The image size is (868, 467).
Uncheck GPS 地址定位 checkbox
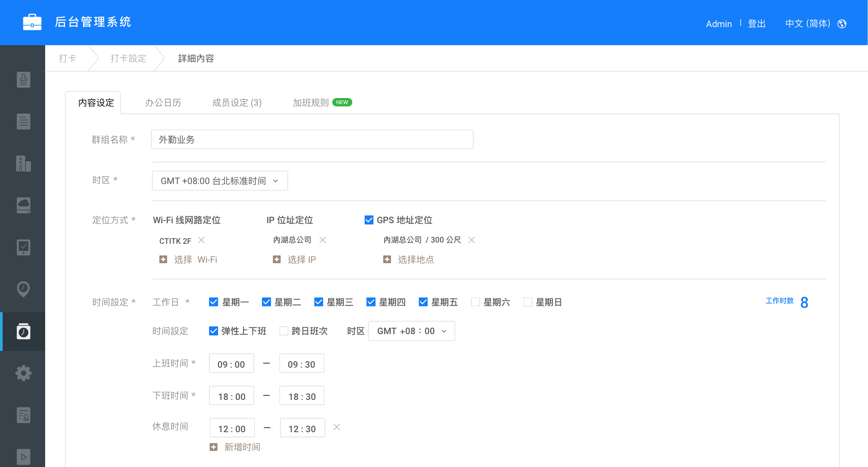[x=369, y=220]
